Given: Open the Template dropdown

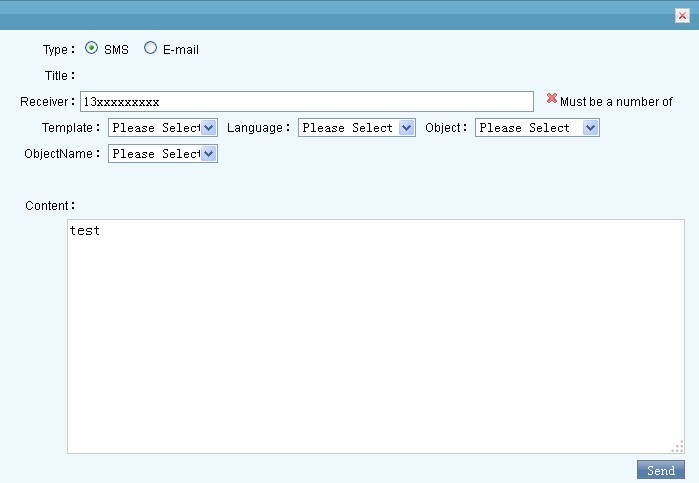Looking at the screenshot, I should (x=163, y=128).
